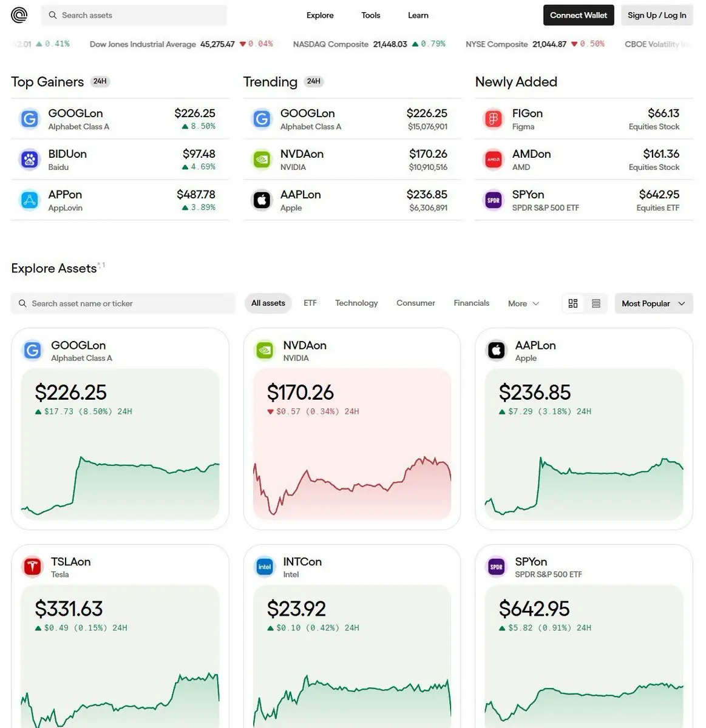Click the top Search assets field
706x728 pixels.
(134, 15)
